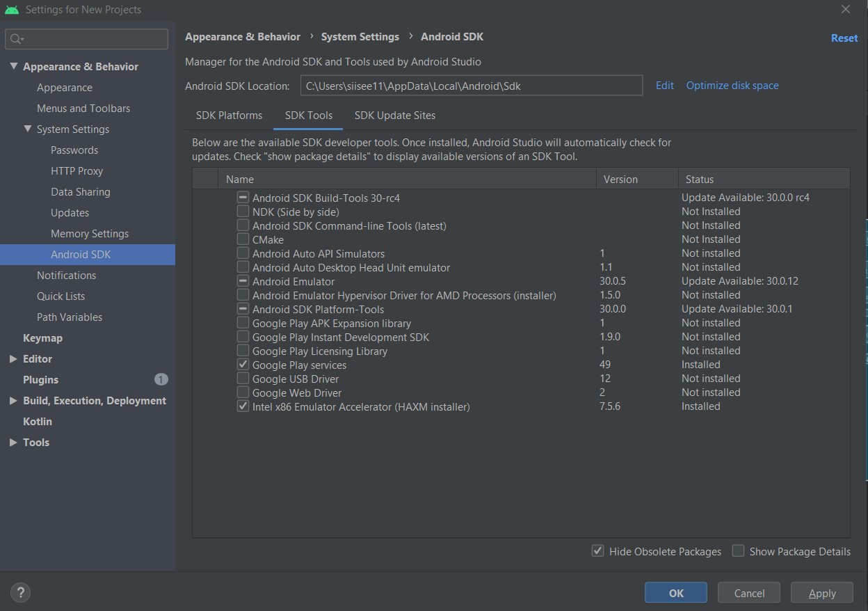Screen dimensions: 868x611
Task: Select the SDK Tools tab
Action: tap(309, 116)
